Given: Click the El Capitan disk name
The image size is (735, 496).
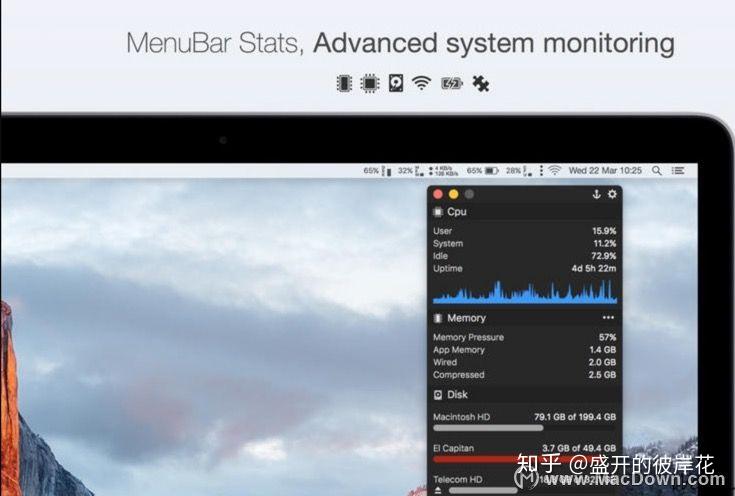Looking at the screenshot, I should [453, 449].
